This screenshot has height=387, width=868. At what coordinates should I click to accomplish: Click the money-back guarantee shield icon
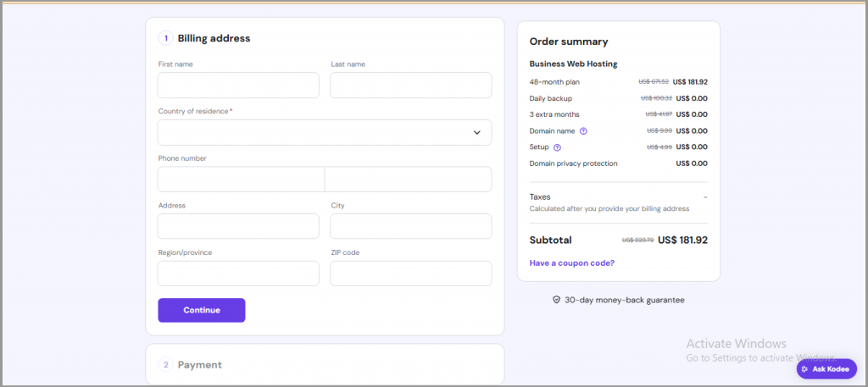coord(556,301)
